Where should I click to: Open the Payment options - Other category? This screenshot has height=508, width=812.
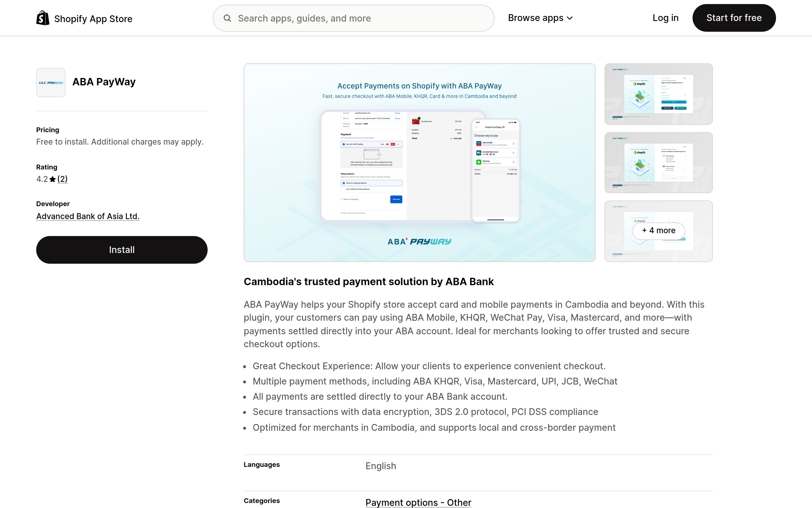tap(418, 502)
